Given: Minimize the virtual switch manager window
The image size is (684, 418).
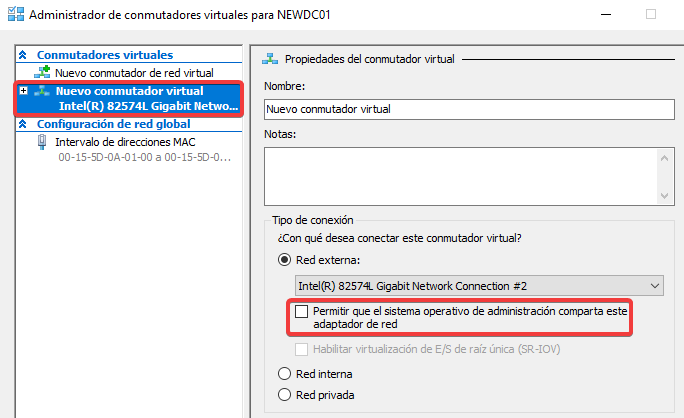Looking at the screenshot, I should (605, 15).
